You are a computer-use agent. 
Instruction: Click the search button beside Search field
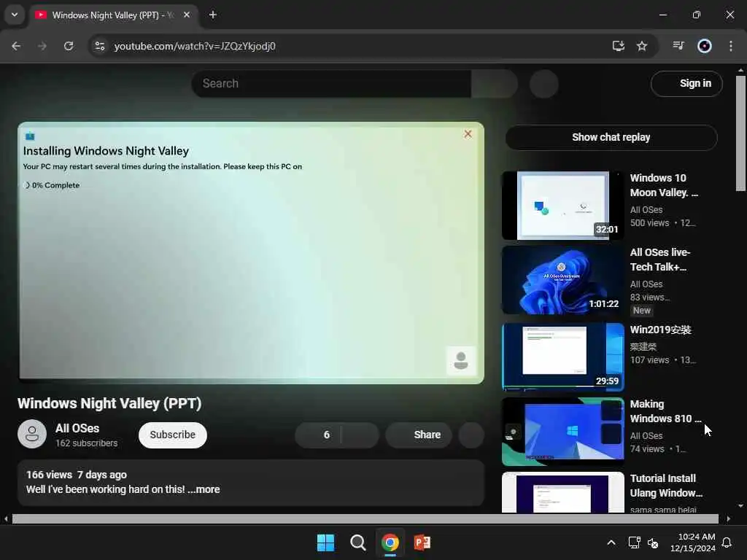click(494, 84)
